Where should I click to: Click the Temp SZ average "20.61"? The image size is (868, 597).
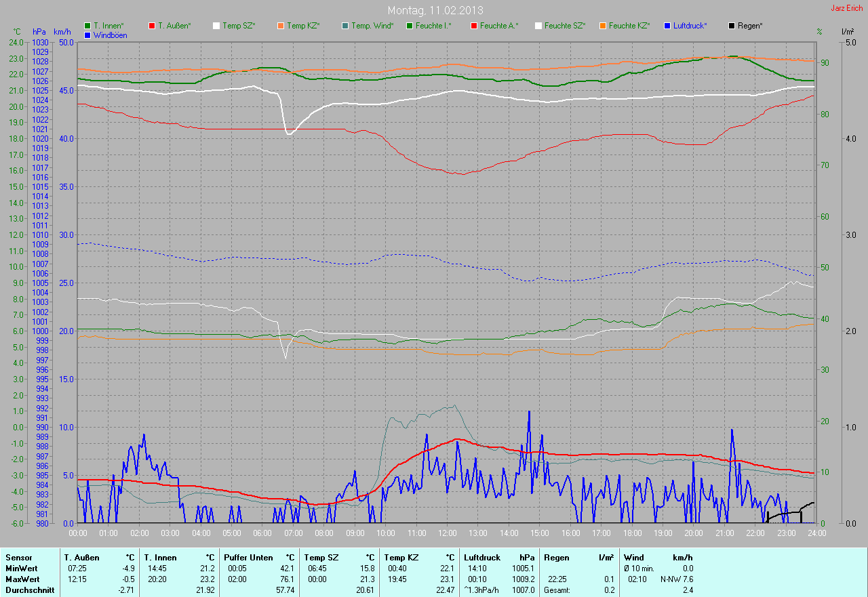365,590
